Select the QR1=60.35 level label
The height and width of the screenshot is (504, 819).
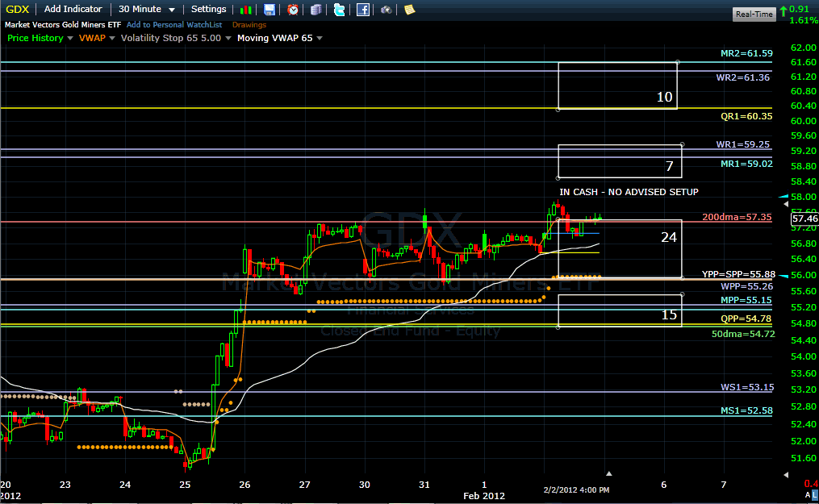pyautogui.click(x=746, y=116)
